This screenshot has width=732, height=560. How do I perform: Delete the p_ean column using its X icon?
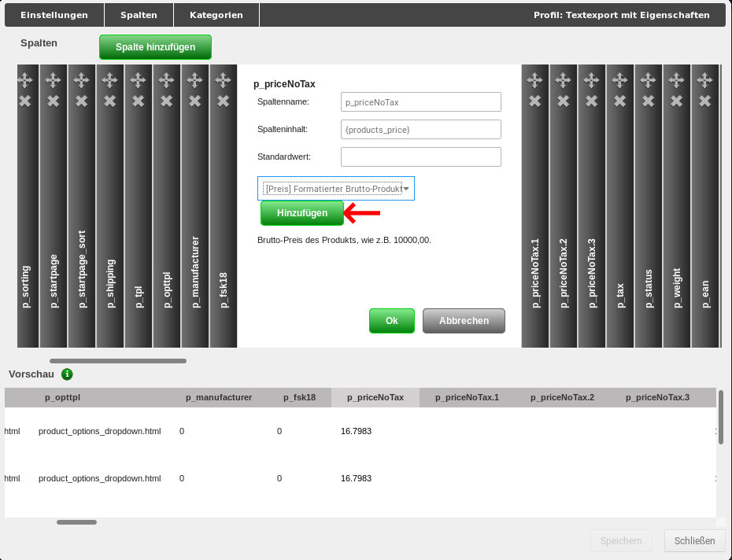click(704, 101)
